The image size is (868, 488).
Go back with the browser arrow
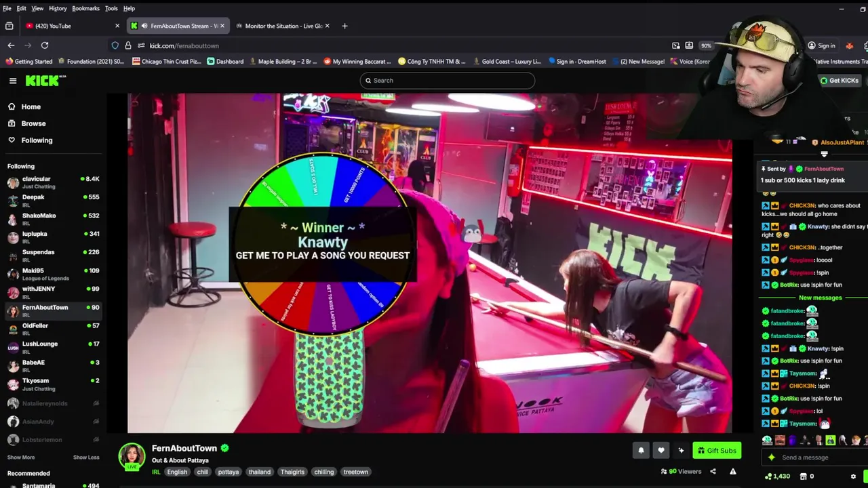point(11,45)
